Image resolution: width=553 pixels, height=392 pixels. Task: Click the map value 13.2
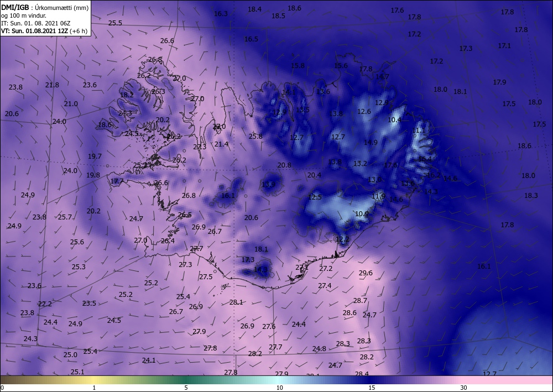click(x=360, y=164)
